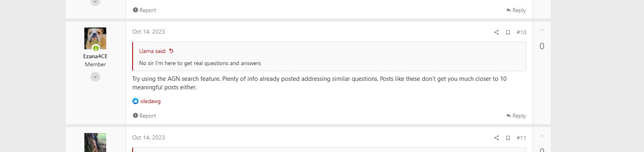
Task: Expand Ezana4CE user details chevron
Action: [x=95, y=77]
